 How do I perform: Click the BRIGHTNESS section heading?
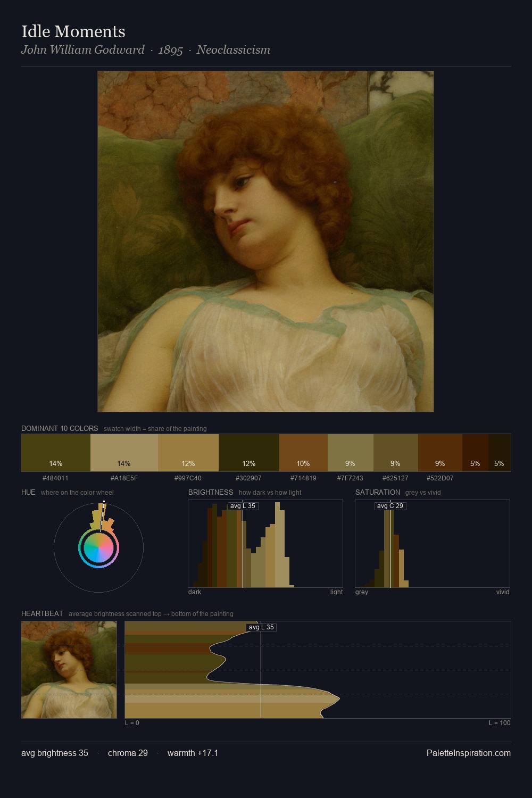tap(211, 492)
